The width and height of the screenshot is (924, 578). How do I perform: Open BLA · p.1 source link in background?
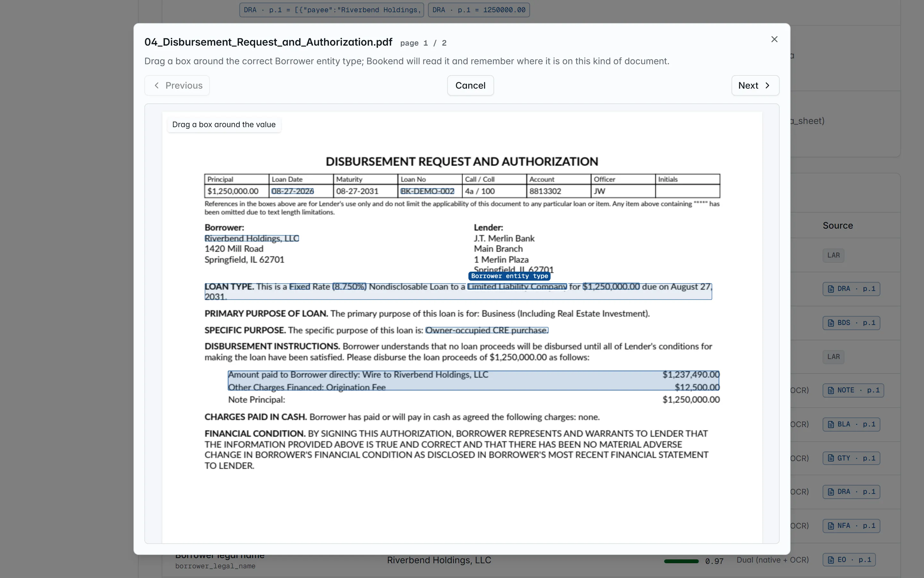click(x=851, y=424)
